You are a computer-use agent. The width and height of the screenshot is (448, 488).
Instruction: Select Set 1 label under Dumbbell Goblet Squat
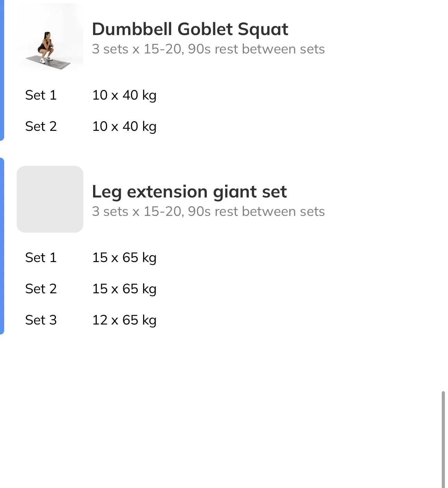pyautogui.click(x=41, y=95)
